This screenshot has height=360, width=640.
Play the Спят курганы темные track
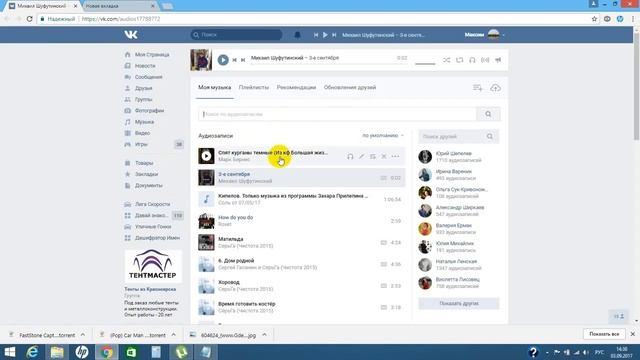pos(206,156)
